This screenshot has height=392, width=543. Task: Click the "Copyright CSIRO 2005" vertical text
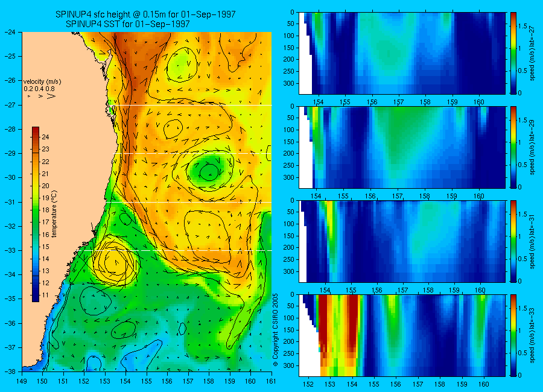pos(276,330)
